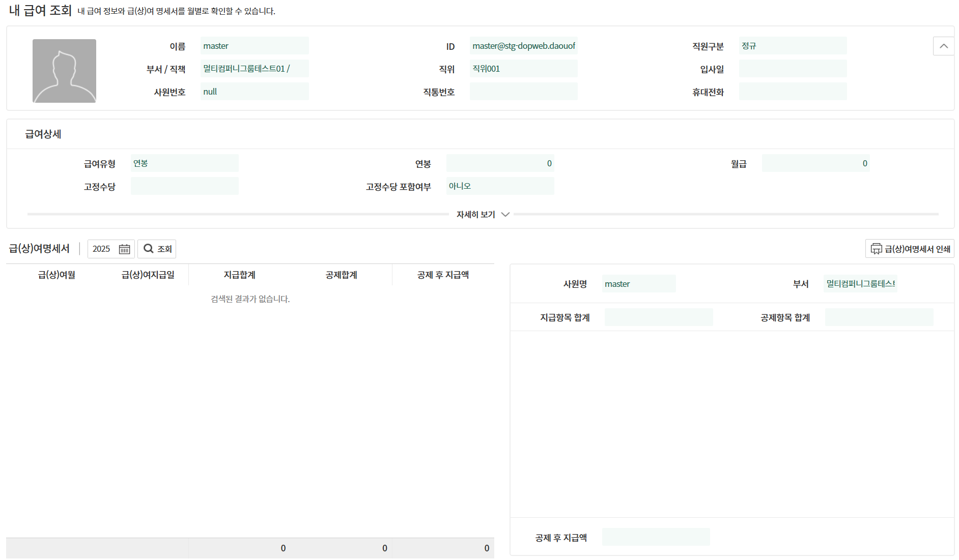This screenshot has width=959, height=560.
Task: Expand 자세히 보기 details section
Action: click(x=483, y=215)
